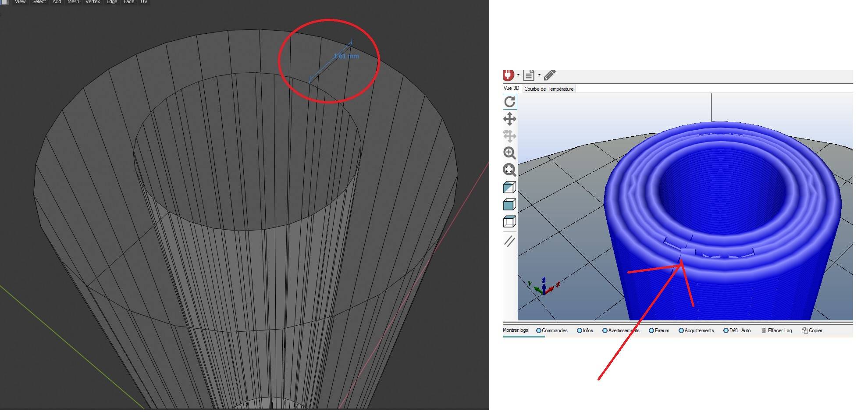Open the connect button dropdown arrow

pos(518,75)
